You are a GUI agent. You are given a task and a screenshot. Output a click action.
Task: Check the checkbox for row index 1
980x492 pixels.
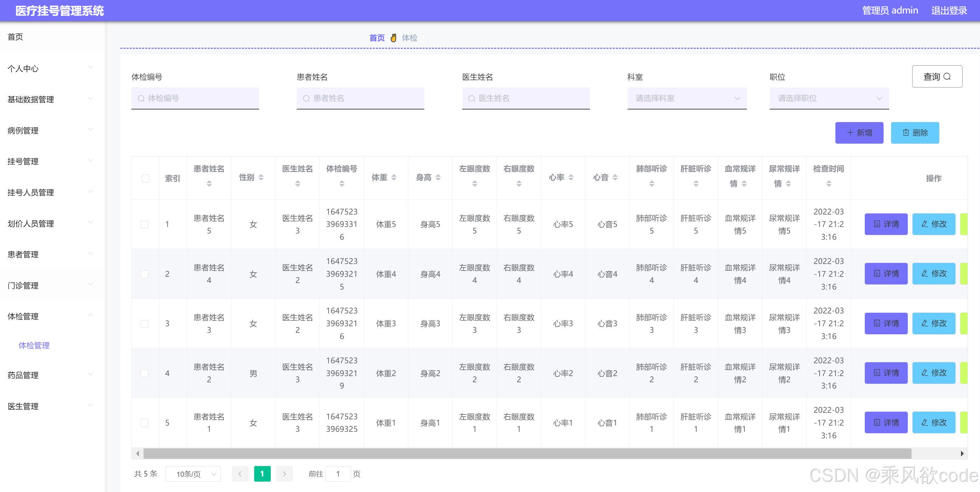point(145,225)
